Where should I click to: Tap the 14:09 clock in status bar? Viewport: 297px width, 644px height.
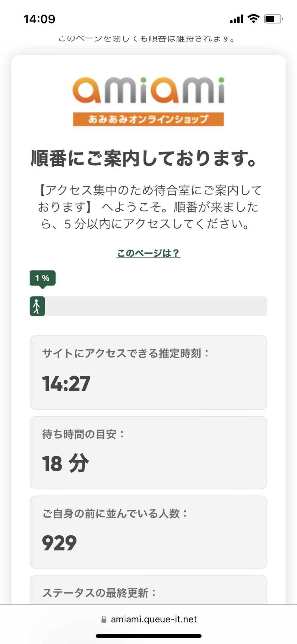pyautogui.click(x=39, y=19)
